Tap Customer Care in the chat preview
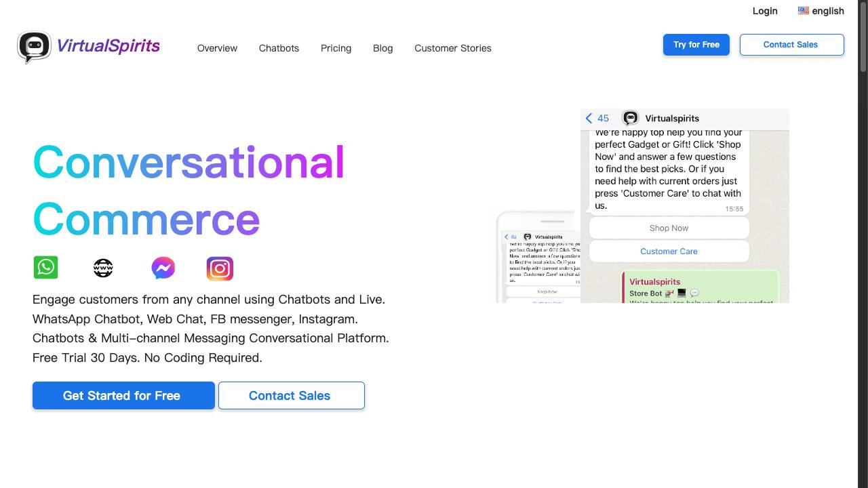Screen dimensions: 868x488 point(669,251)
